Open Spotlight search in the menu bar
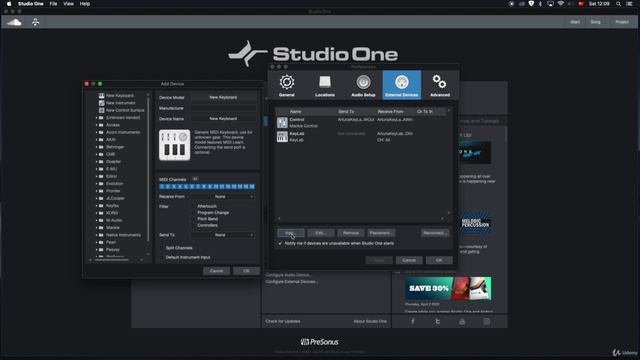Viewport: 640px width, 360px height. tap(619, 4)
